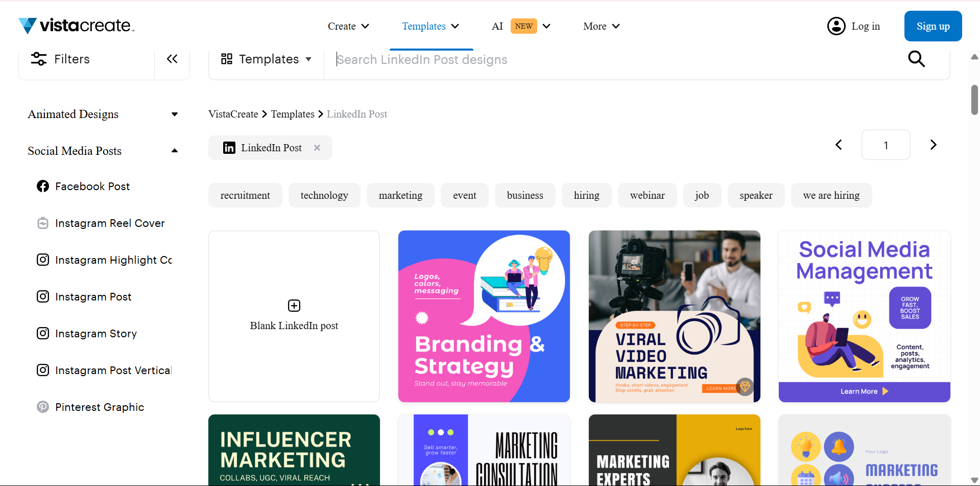The image size is (980, 486).
Task: Select the Facebook Post category icon
Action: 43,186
